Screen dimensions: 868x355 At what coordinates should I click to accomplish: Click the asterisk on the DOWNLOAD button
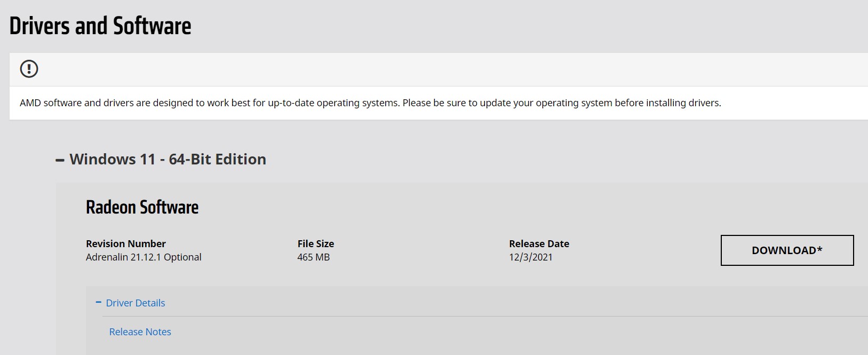click(x=819, y=249)
